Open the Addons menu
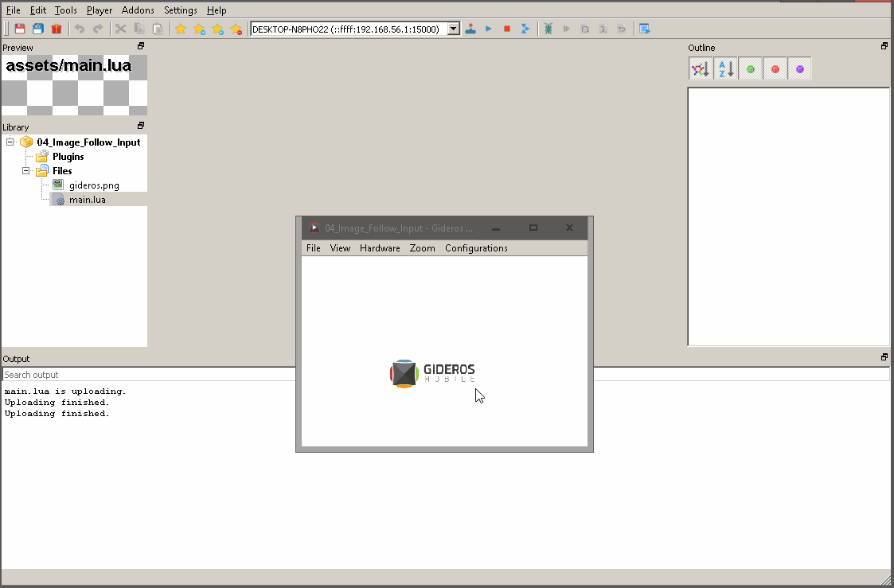The image size is (894, 588). click(138, 10)
